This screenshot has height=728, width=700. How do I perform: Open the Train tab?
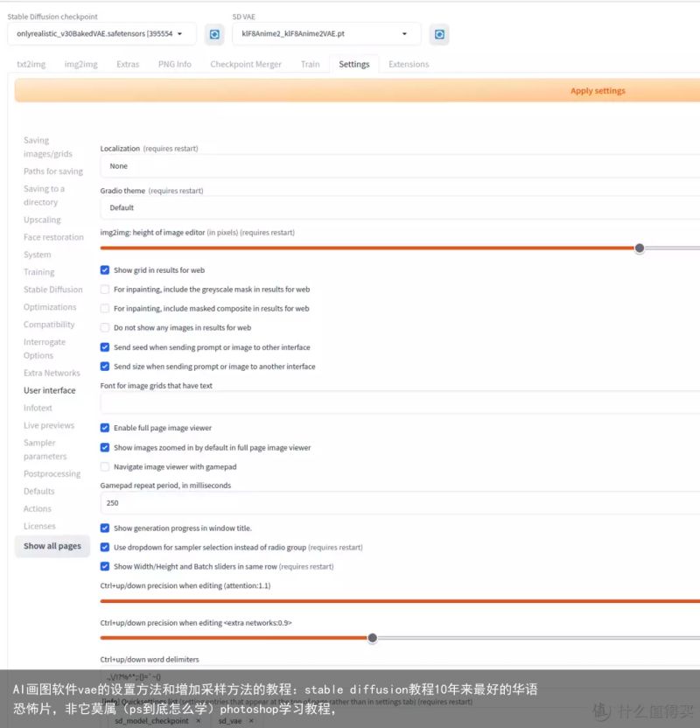tap(310, 64)
